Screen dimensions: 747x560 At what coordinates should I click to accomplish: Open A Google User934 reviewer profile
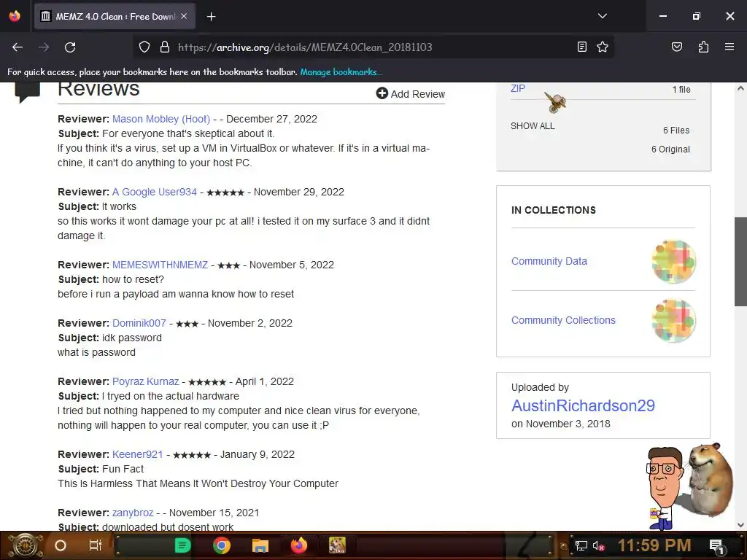point(155,192)
